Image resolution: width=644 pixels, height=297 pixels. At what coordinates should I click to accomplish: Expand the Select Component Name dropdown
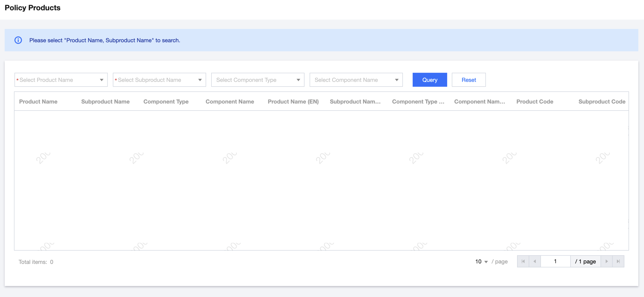[x=356, y=80]
